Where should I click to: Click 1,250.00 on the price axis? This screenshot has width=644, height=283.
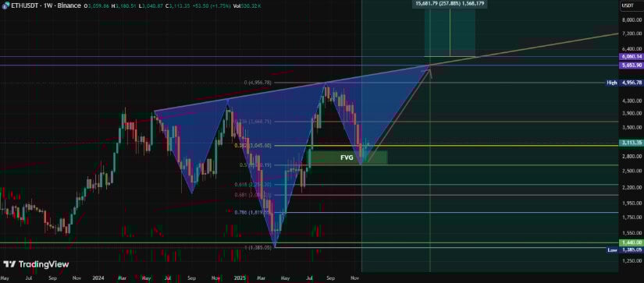[x=632, y=260]
